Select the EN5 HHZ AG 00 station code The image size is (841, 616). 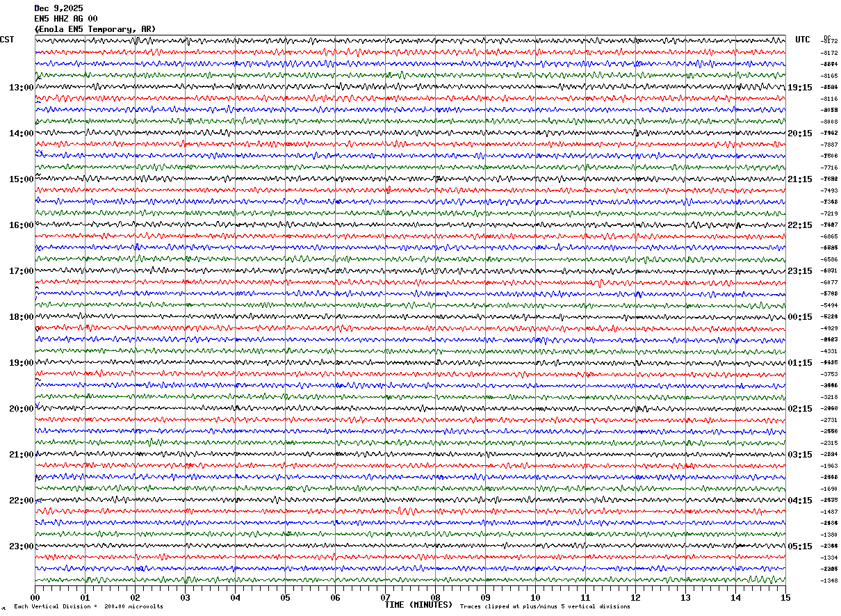click(x=66, y=19)
